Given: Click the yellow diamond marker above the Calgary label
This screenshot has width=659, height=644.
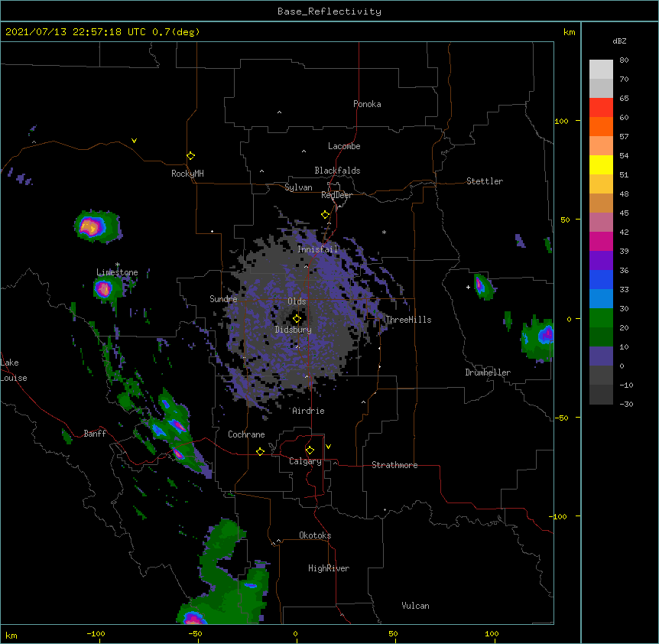Looking at the screenshot, I should point(310,450).
